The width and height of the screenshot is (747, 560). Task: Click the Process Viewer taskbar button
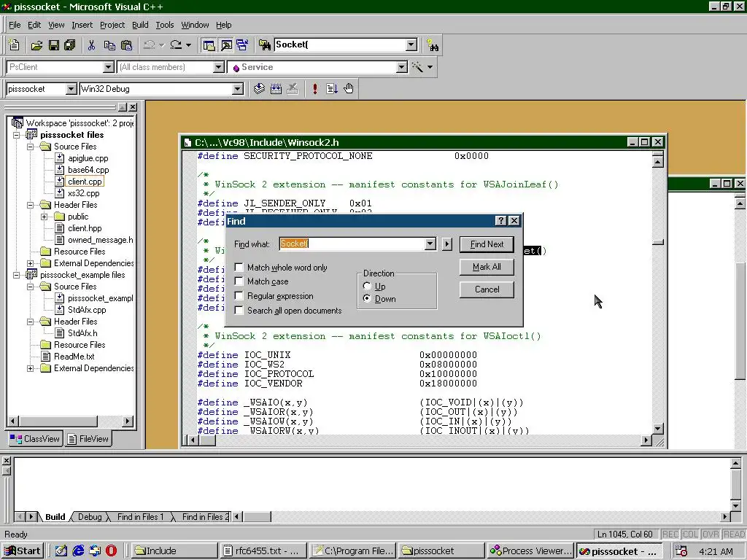pos(531,551)
